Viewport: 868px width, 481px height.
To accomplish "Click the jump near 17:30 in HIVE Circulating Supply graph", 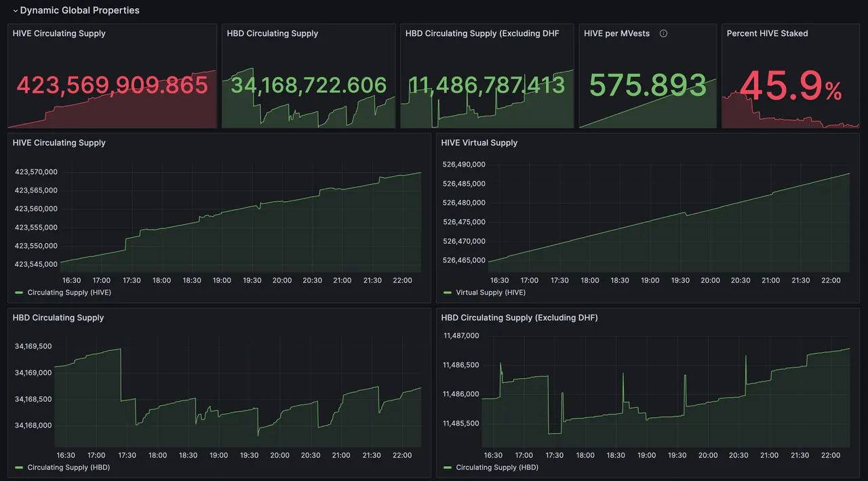I will pyautogui.click(x=125, y=244).
